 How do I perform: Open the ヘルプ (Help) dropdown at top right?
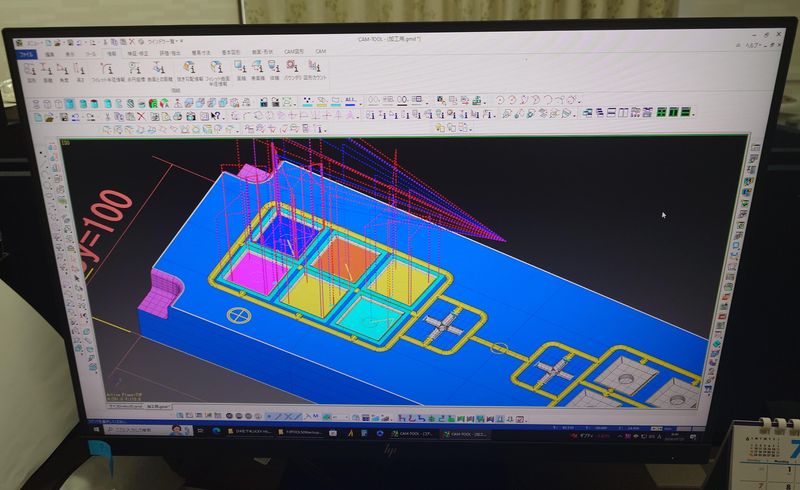pos(752,47)
